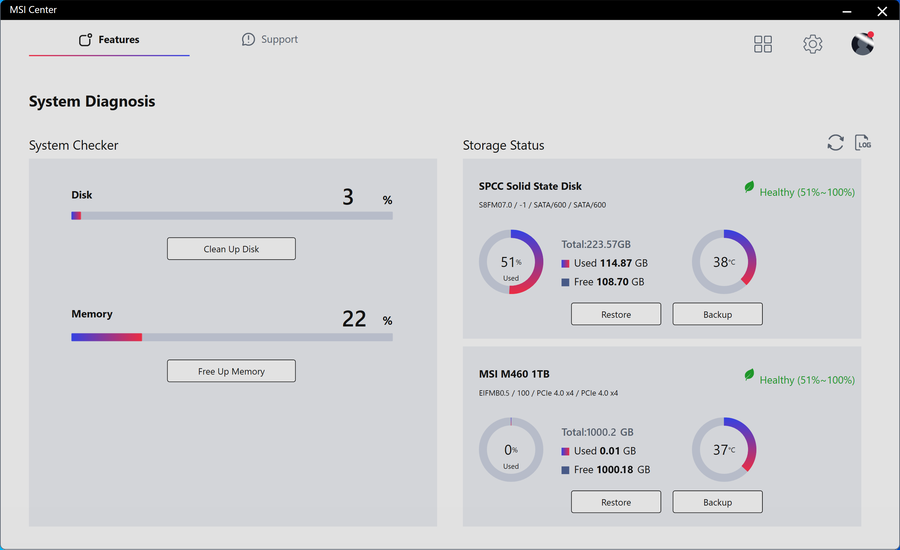Click the MSI M460 1TB title

click(x=514, y=374)
